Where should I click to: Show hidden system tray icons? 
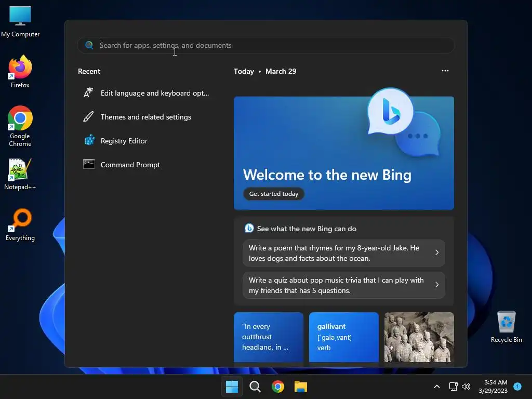437,387
